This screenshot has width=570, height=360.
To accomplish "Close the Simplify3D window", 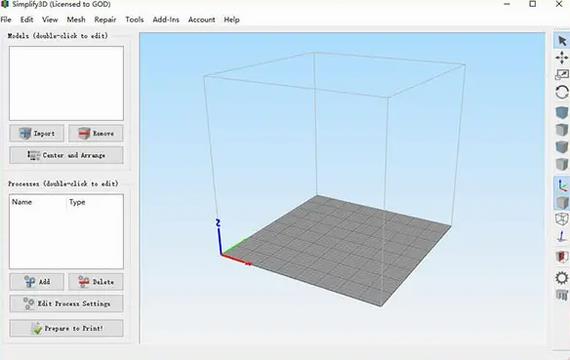I will coord(559,4).
